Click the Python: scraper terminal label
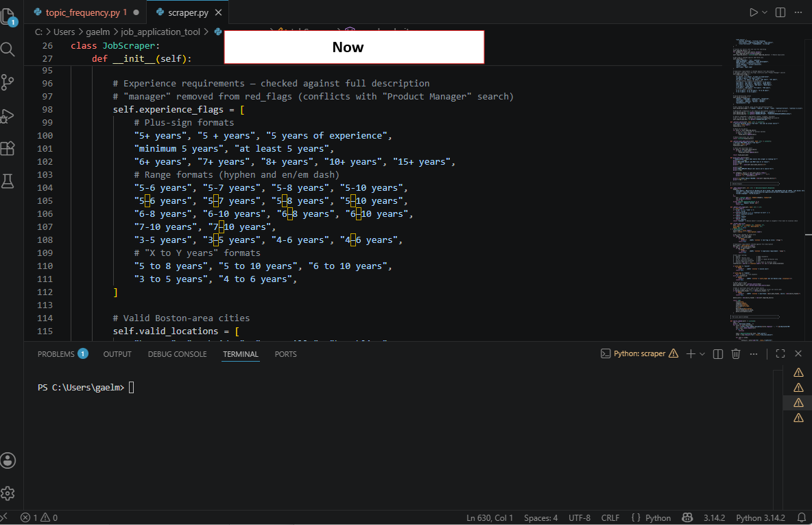Viewport: 812px width, 525px height. [x=639, y=353]
